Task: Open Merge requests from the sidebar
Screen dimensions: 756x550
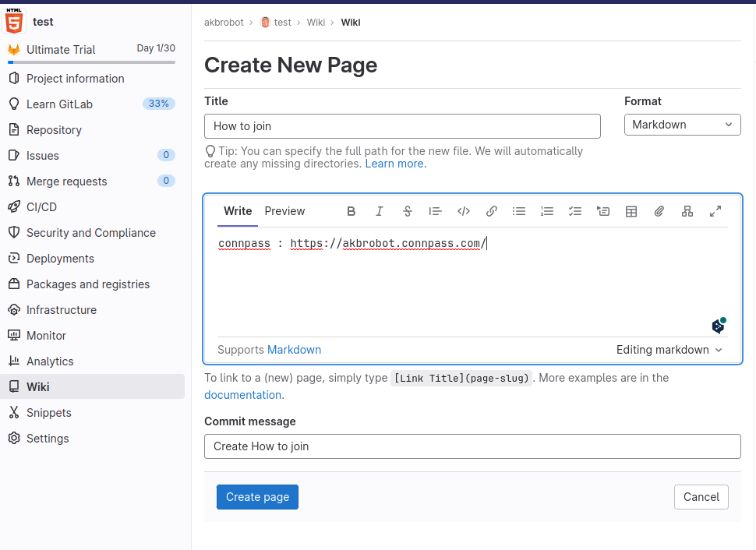Action: 67,181
